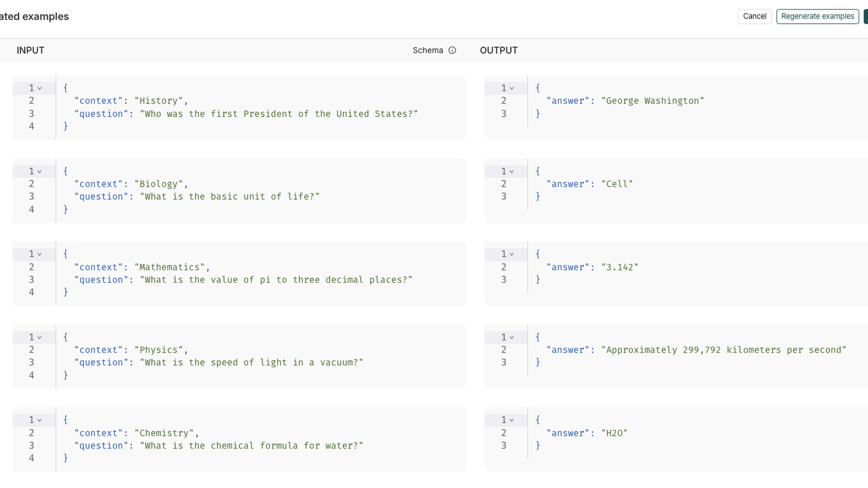The width and height of the screenshot is (868, 488).
Task: Fold the George Washington output JSON block
Action: pos(511,88)
